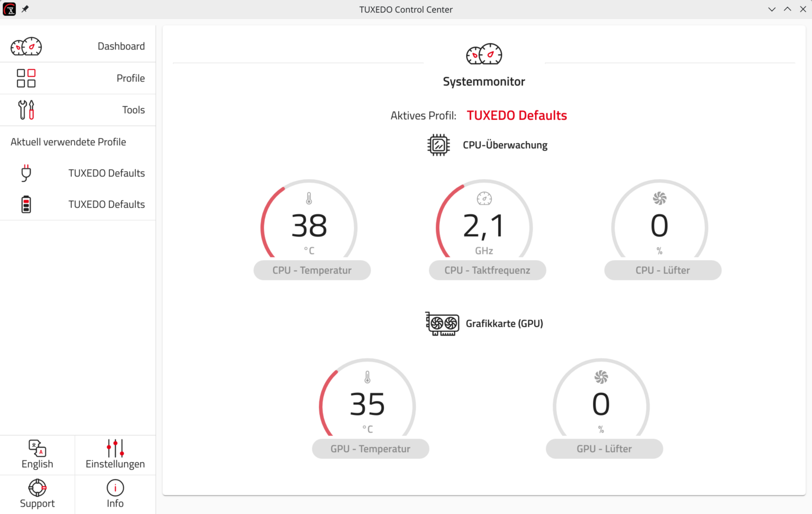The height and width of the screenshot is (514, 812).
Task: Click the Aktives Profil: label
Action: [423, 115]
